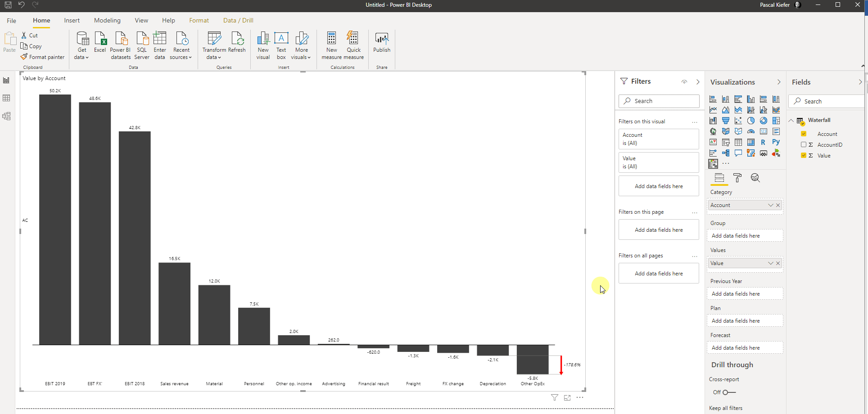Disable Cross-report drill through toggle

point(724,392)
